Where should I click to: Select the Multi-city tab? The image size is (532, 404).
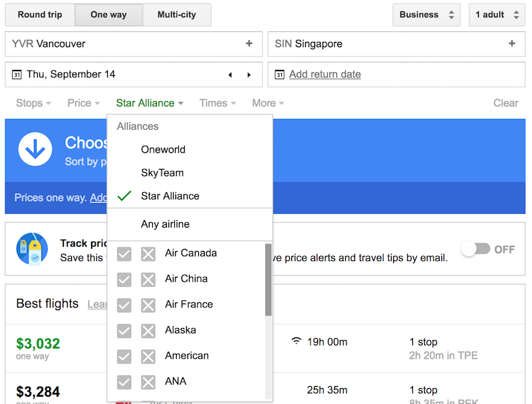pos(177,15)
